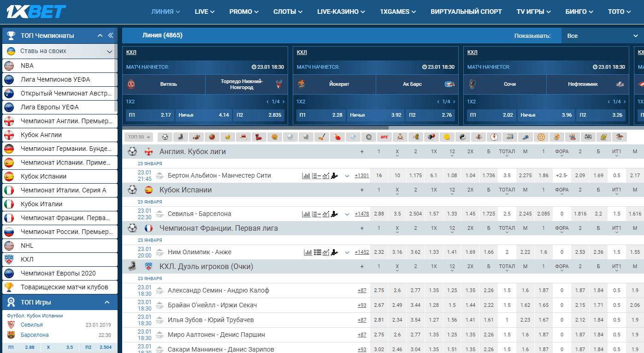Select the football sport filter icon
This screenshot has height=353, width=644.
[x=165, y=137]
